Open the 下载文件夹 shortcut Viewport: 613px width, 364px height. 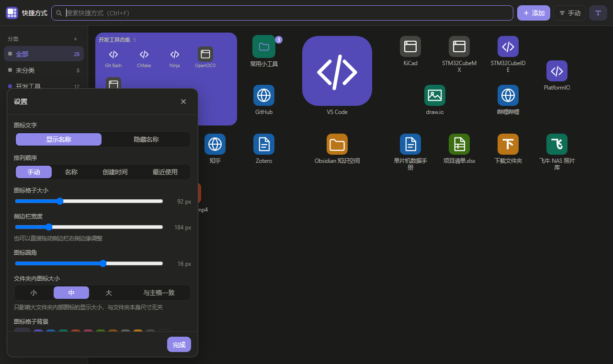[508, 148]
